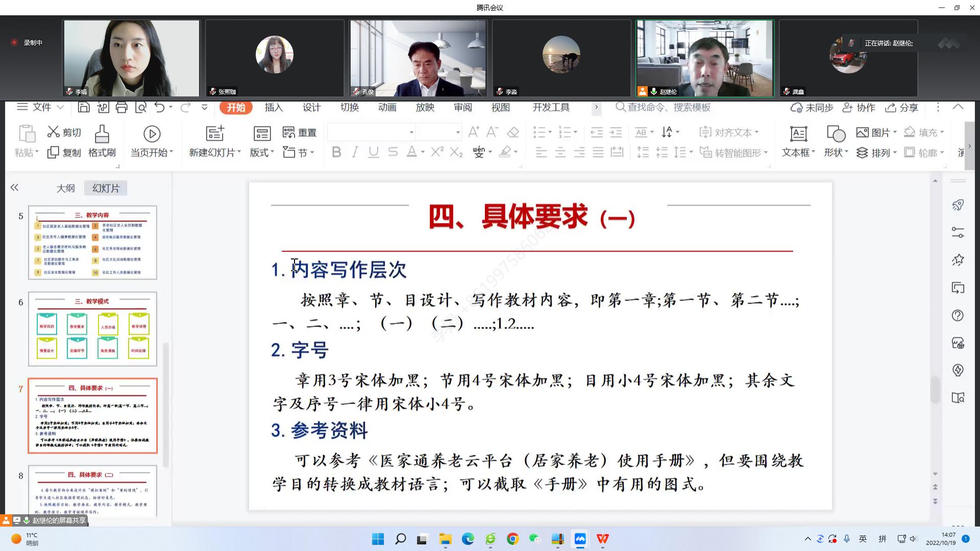Toggle superscript X² formatting
Screen dimensions: 980x551
(x=437, y=152)
